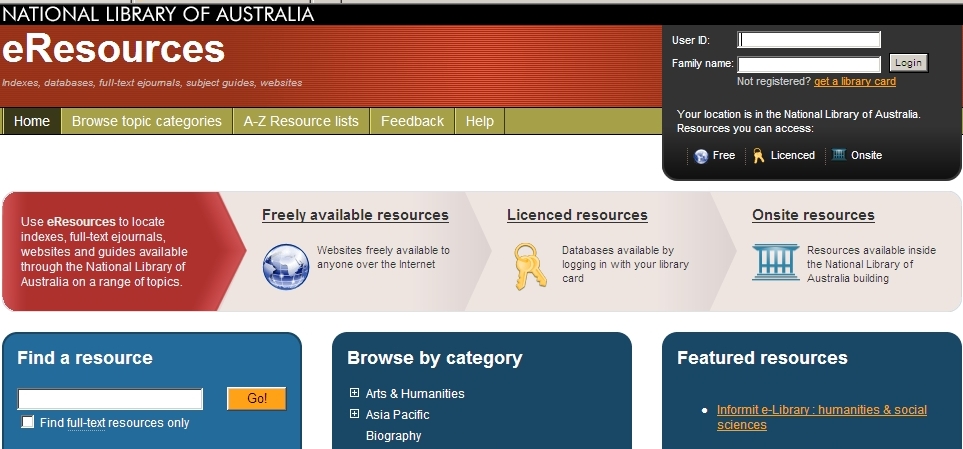Image resolution: width=963 pixels, height=449 pixels.
Task: Click the small building Onsite icon in login panel
Action: pos(838,155)
